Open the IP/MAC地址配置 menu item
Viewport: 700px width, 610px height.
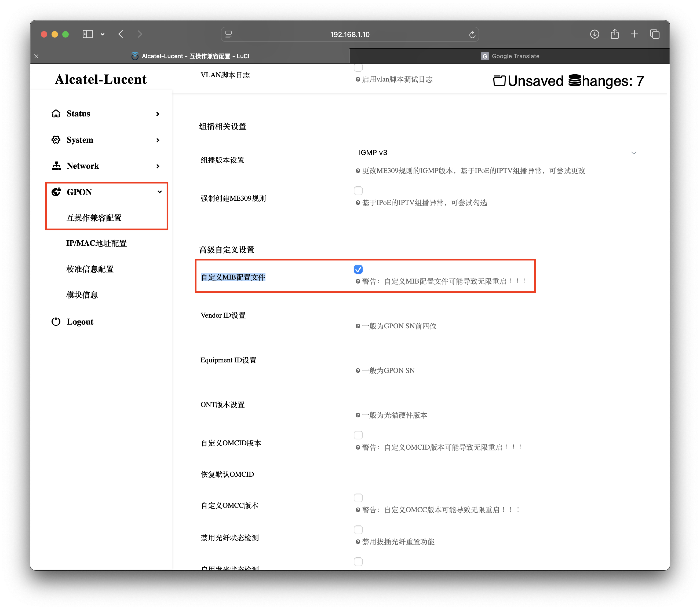point(96,243)
